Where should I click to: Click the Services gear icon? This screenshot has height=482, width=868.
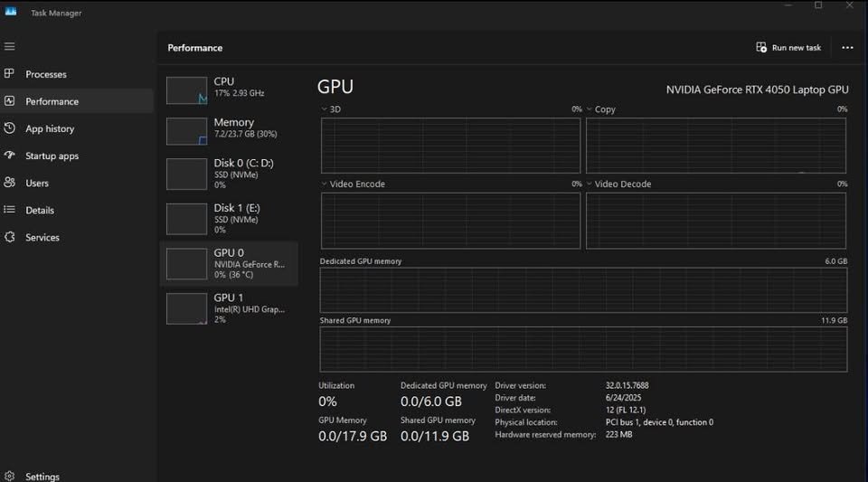(9, 237)
